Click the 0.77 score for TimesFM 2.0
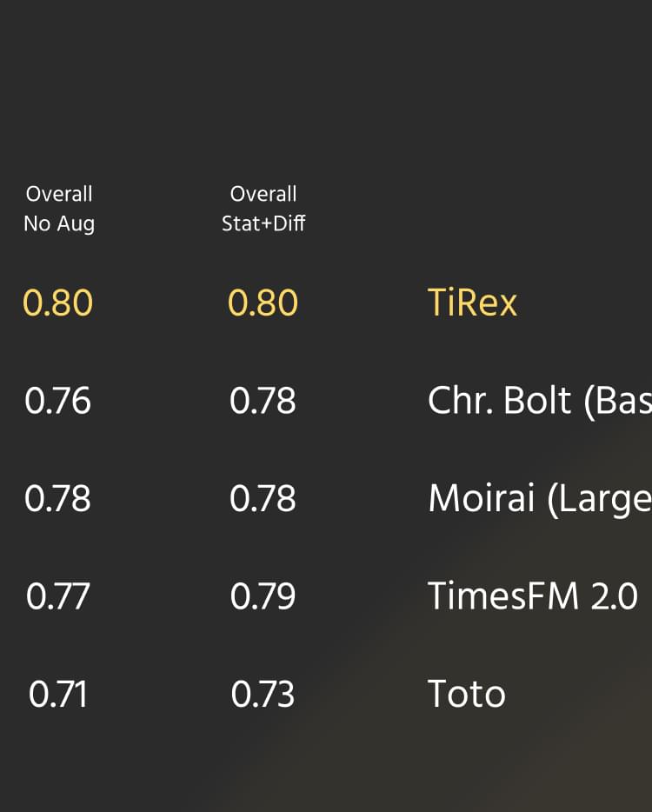Image resolution: width=652 pixels, height=812 pixels. tap(57, 596)
